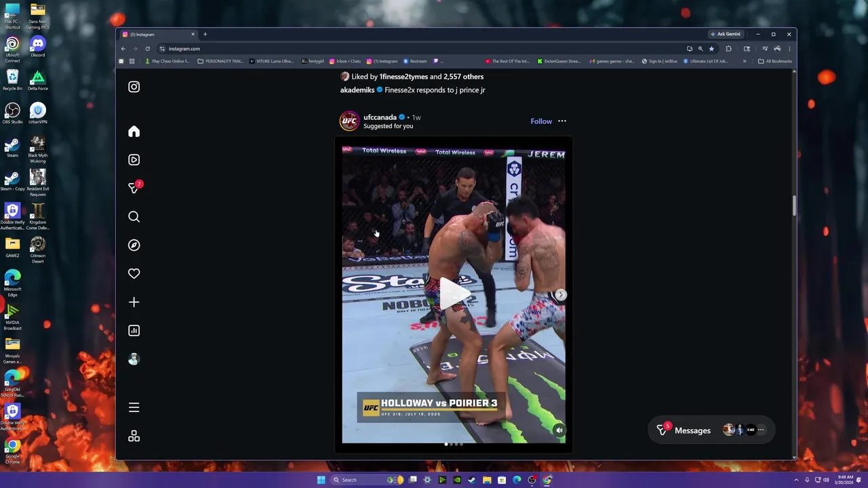Image resolution: width=868 pixels, height=488 pixels.
Task: Open sidebar Messages icon with 7 badge
Action: [134, 188]
